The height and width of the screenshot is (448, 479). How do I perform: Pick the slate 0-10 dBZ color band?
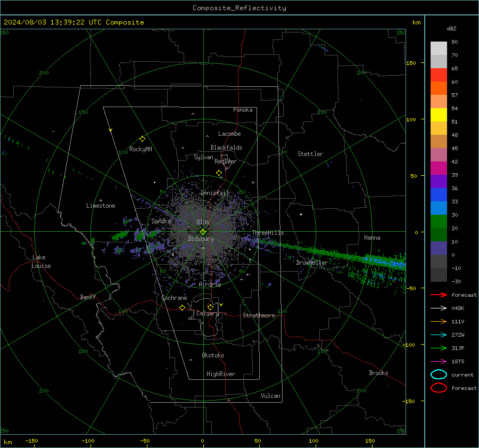tap(439, 248)
